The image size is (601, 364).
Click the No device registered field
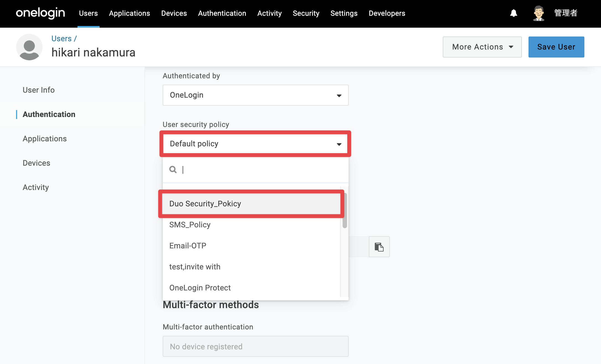256,346
